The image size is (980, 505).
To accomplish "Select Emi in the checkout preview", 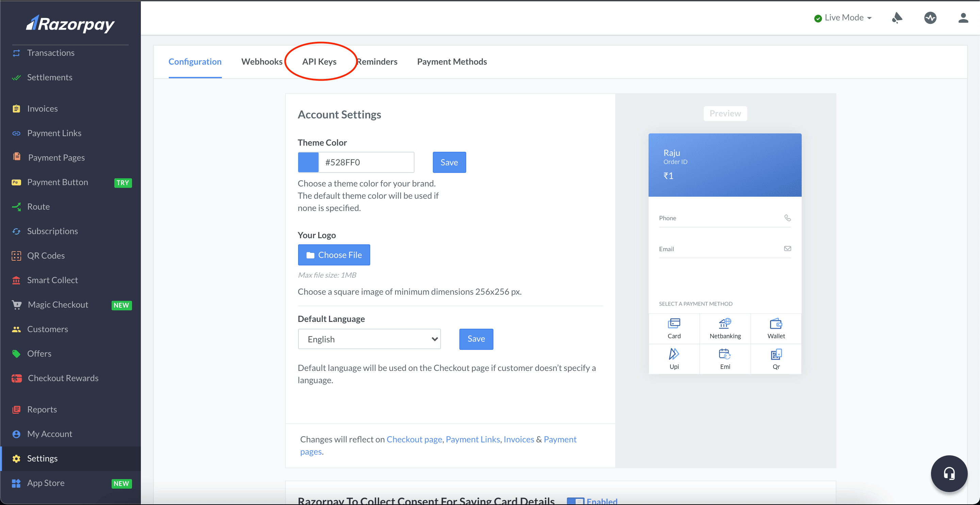I will click(725, 359).
